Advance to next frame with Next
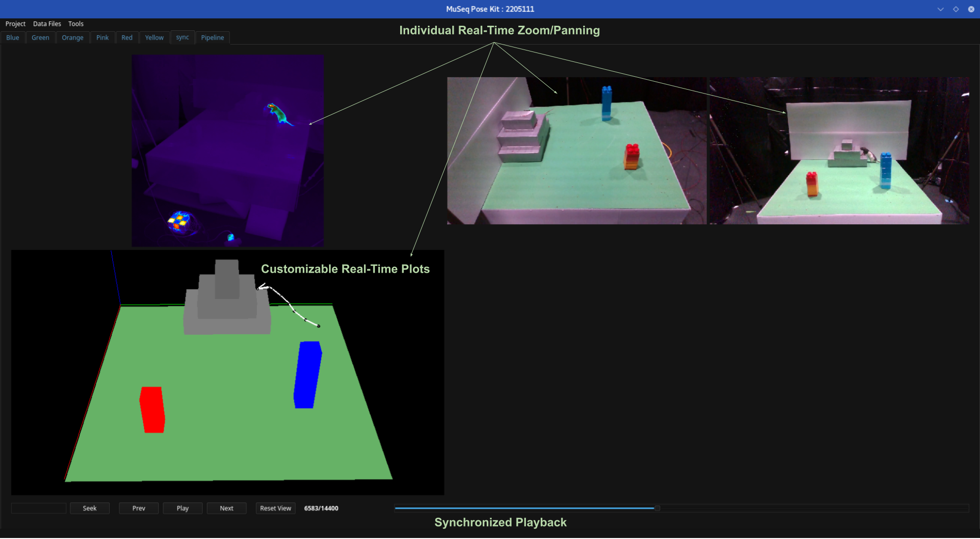The height and width of the screenshot is (539, 980). 227,508
